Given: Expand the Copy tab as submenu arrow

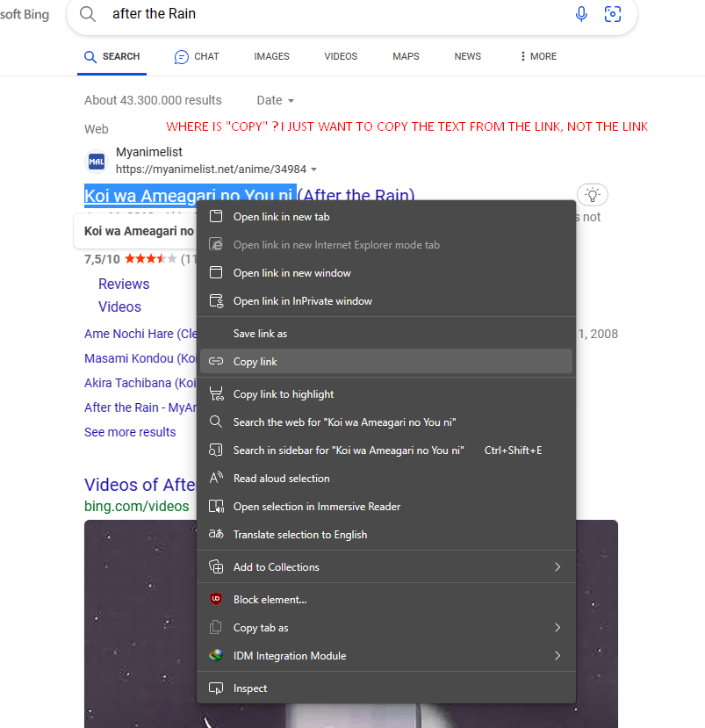Looking at the screenshot, I should click(558, 627).
